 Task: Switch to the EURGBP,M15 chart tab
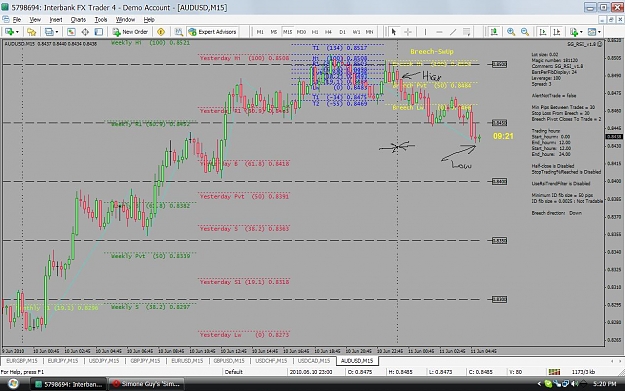coord(22,361)
